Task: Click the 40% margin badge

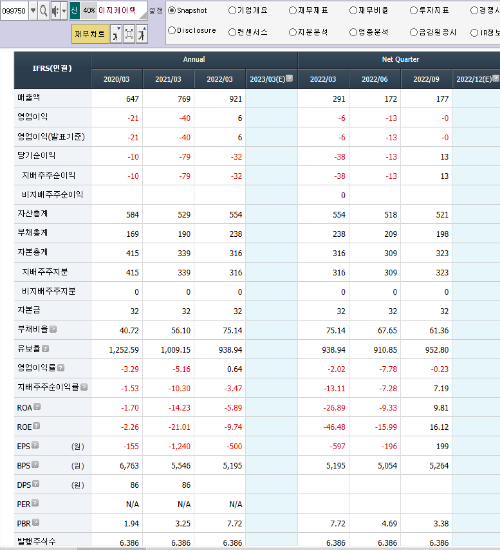Action: pos(89,11)
